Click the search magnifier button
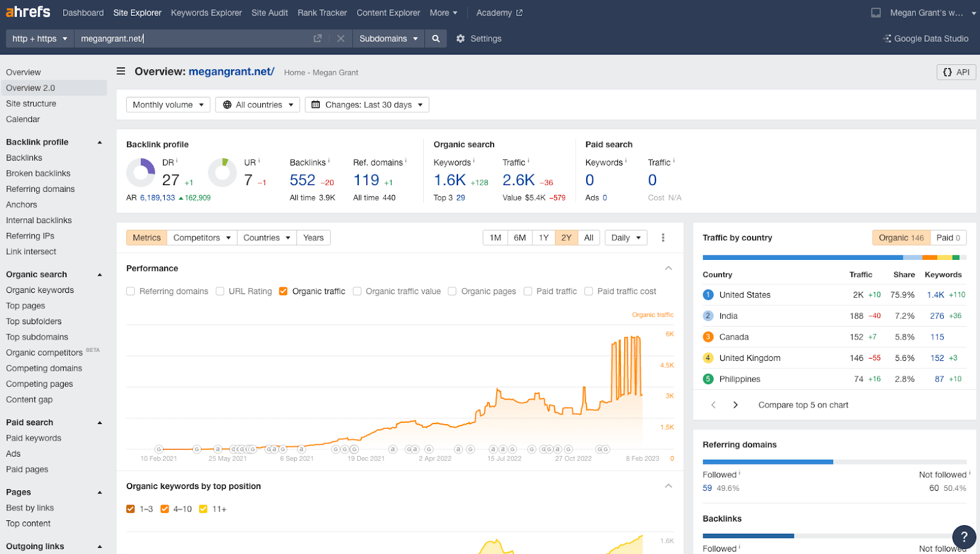Screen dimensions: 980x554 (435, 39)
